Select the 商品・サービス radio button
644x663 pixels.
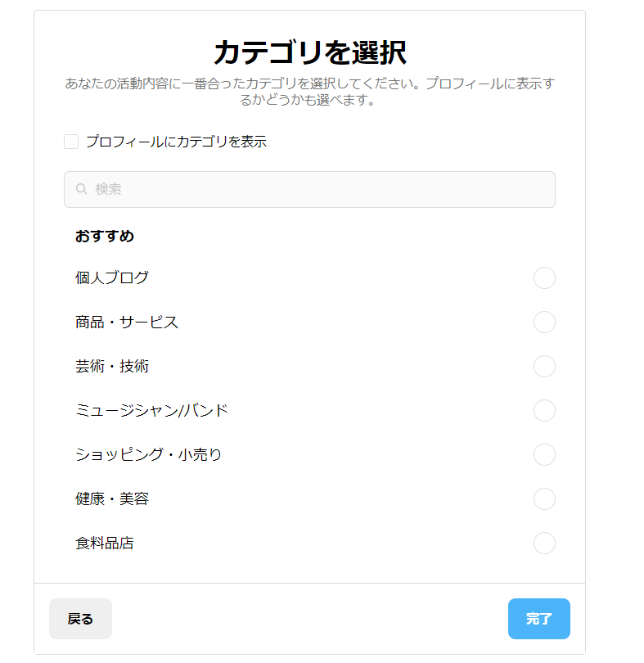click(544, 322)
